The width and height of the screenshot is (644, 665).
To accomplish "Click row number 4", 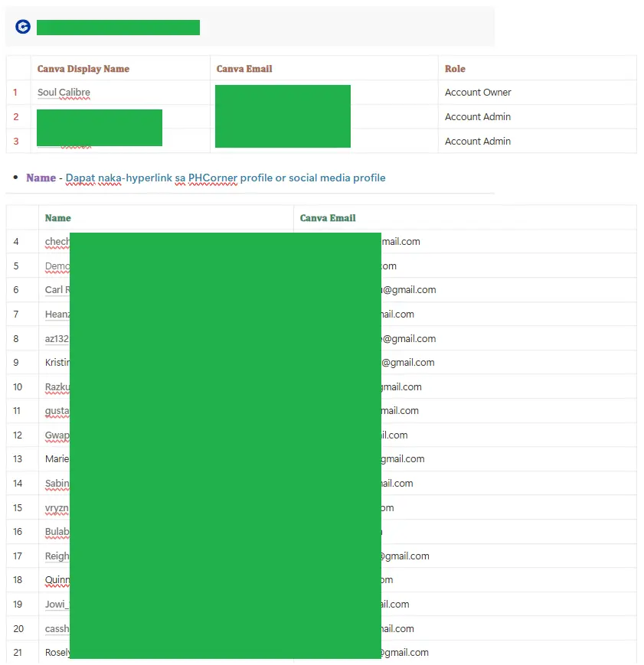I will click(16, 241).
